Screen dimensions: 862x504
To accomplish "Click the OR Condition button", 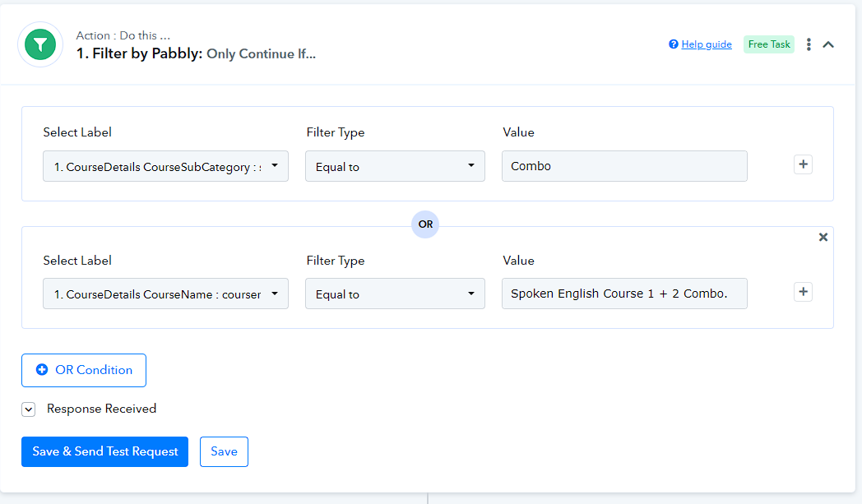I will coord(84,370).
